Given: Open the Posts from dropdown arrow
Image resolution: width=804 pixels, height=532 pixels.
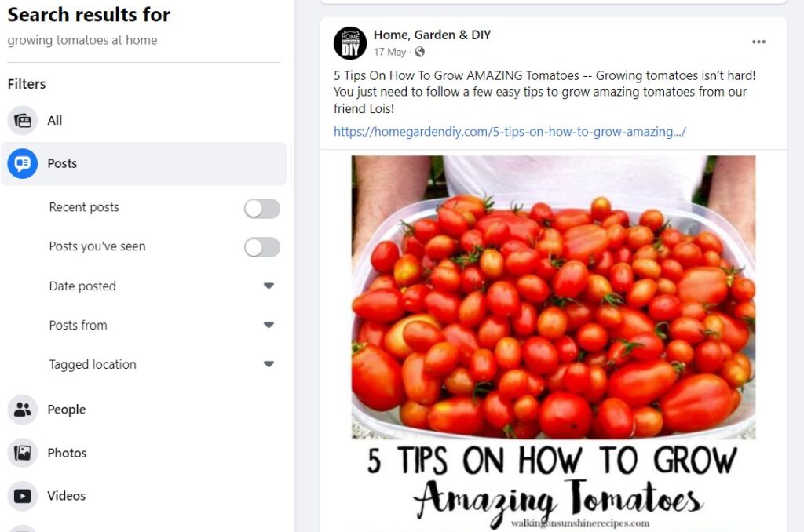Looking at the screenshot, I should click(x=269, y=325).
